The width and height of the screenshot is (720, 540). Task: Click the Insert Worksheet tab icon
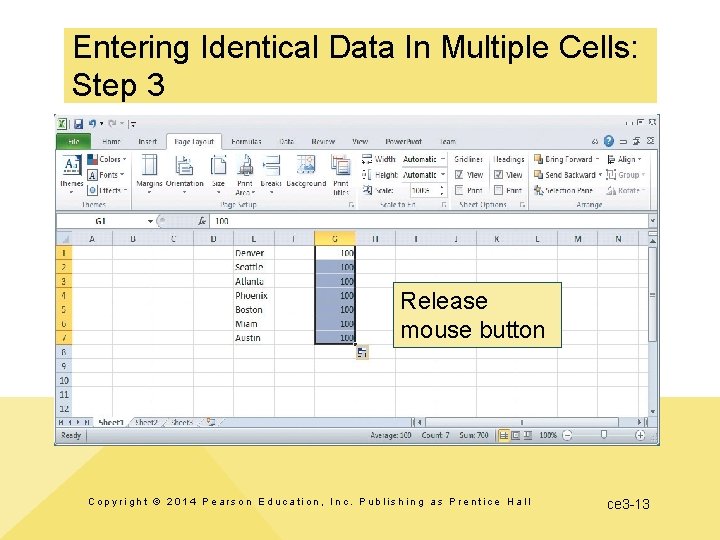point(211,422)
